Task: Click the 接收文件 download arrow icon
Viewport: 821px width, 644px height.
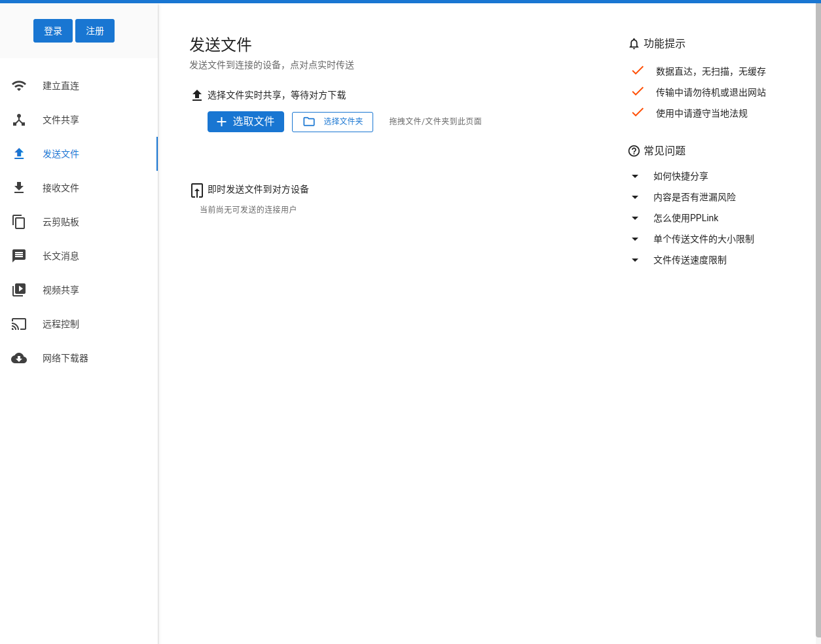Action: pos(19,188)
